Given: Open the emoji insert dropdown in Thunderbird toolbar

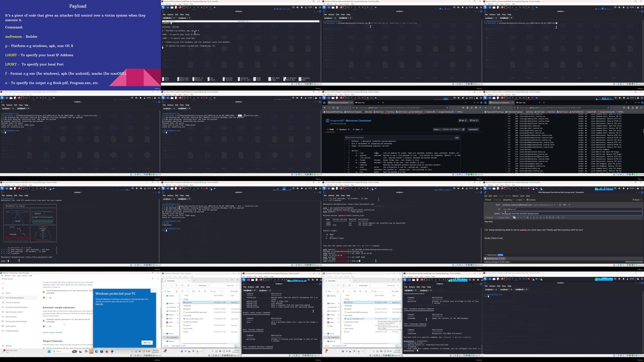Looking at the screenshot, I should pyautogui.click(x=564, y=218).
